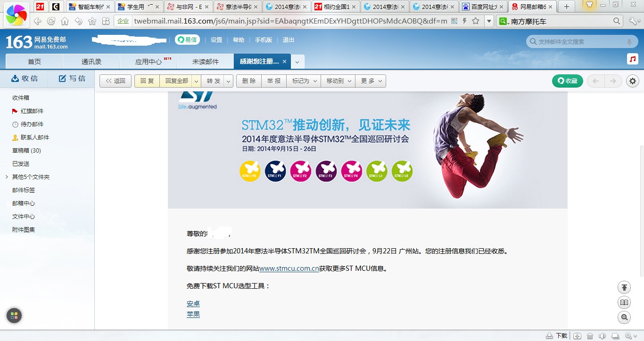This screenshot has width=644, height=341.
Task: Jump back to top with the up-arrow button
Action: 624,287
